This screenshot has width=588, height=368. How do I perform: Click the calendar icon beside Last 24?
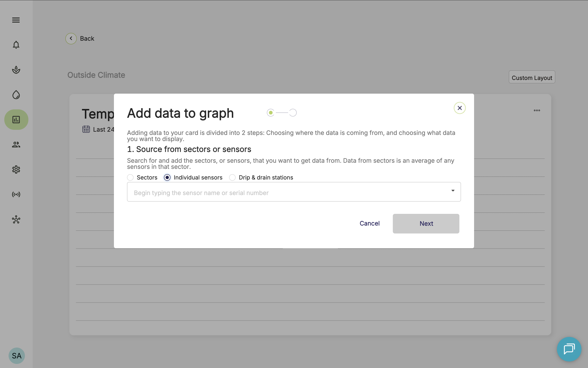[x=86, y=129]
